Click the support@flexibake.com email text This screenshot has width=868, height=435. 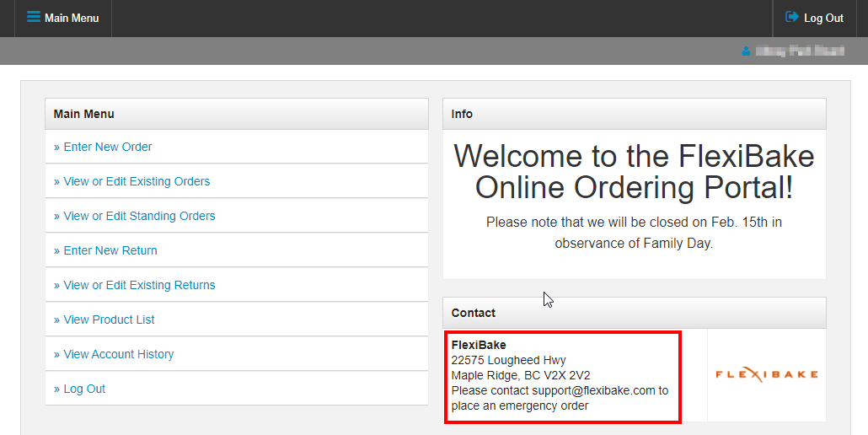click(x=593, y=390)
